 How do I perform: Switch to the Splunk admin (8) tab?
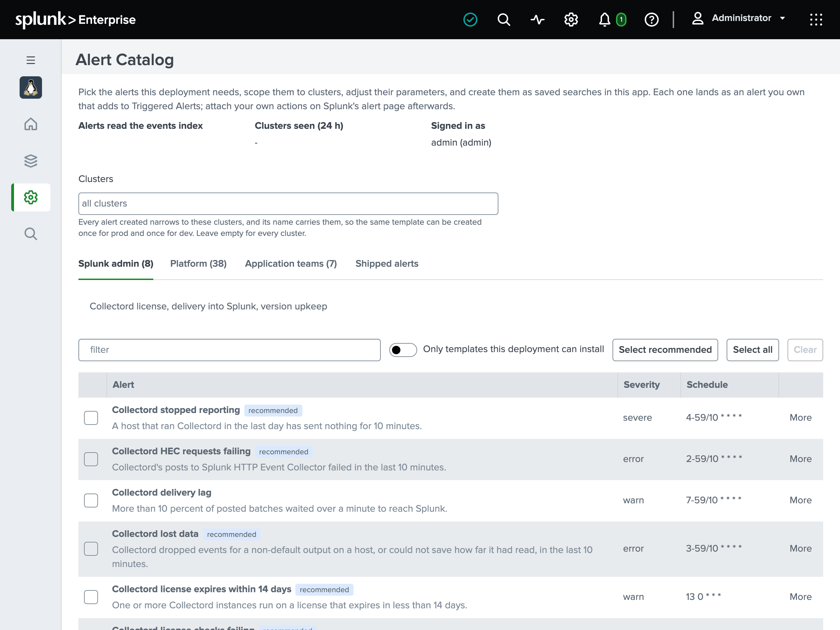click(x=116, y=264)
